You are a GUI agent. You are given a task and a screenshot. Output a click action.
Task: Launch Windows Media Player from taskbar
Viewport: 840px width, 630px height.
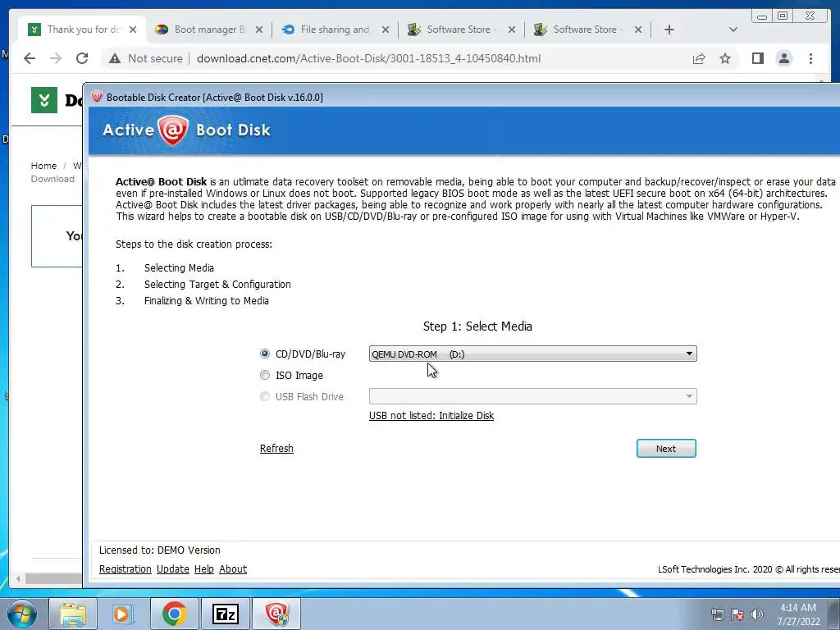coord(123,614)
